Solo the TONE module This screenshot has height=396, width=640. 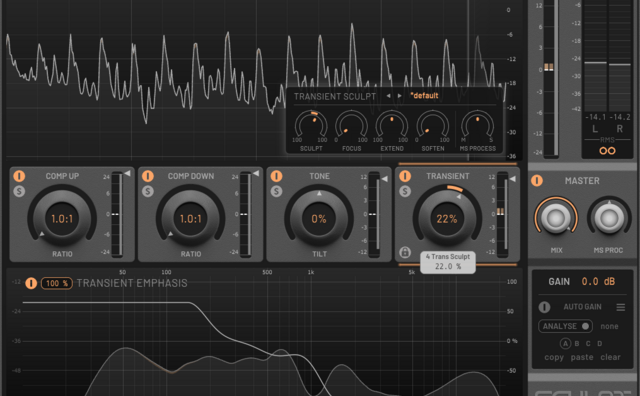pos(276,191)
